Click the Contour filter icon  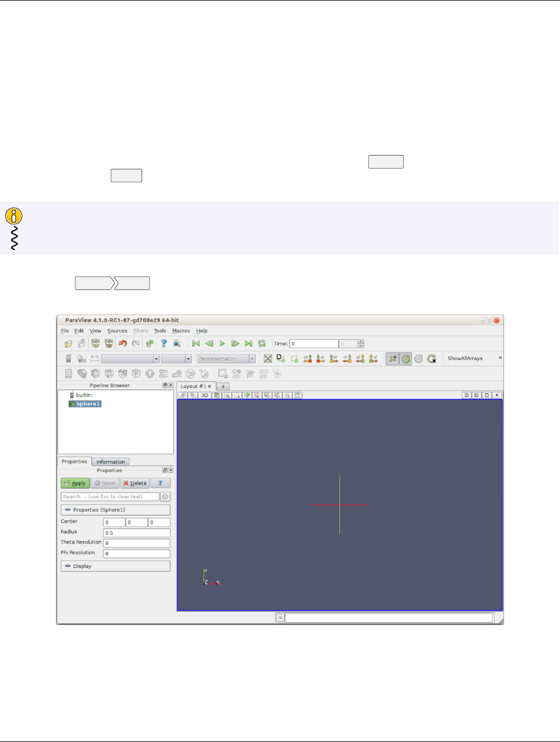[82, 374]
